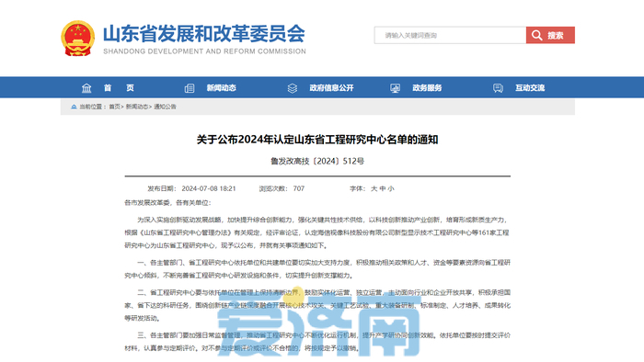
Task: Click the national emblem logo
Action: (77, 38)
